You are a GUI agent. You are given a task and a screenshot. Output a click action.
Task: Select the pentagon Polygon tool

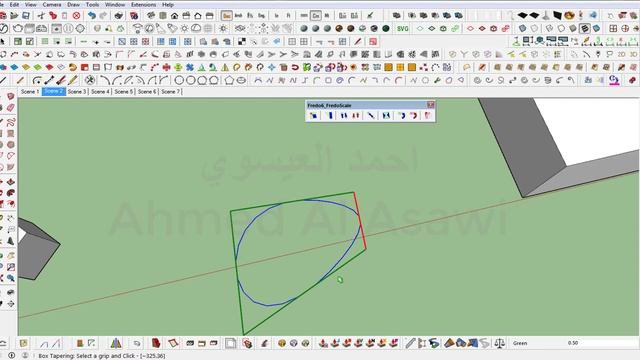point(229,80)
